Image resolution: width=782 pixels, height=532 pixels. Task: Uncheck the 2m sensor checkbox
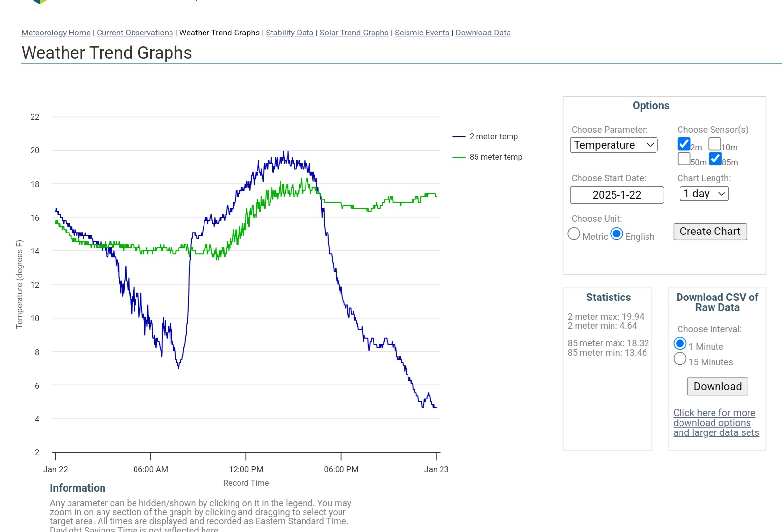coord(684,144)
